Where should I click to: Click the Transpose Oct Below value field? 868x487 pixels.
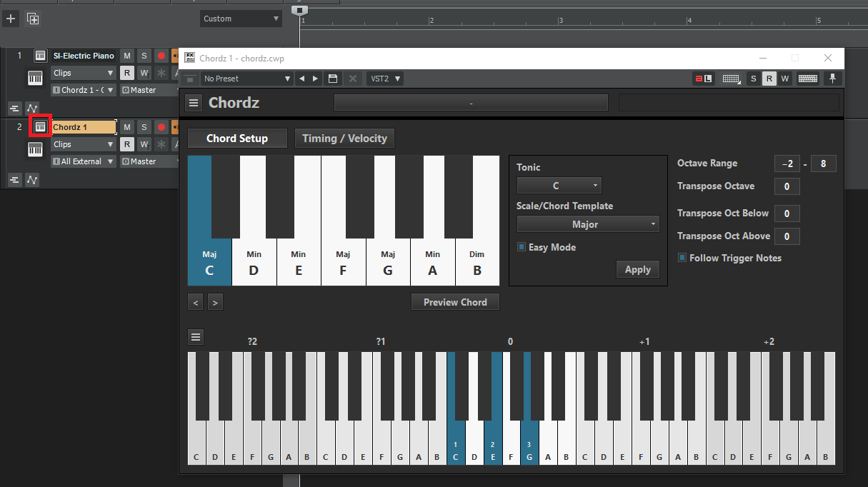(x=787, y=214)
